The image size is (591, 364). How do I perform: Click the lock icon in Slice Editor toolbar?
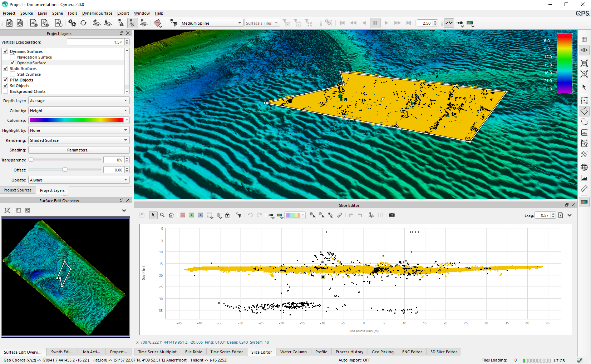pyautogui.click(x=227, y=215)
